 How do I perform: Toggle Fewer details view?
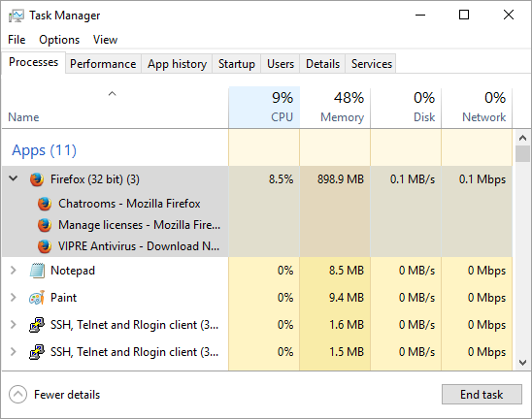54,394
